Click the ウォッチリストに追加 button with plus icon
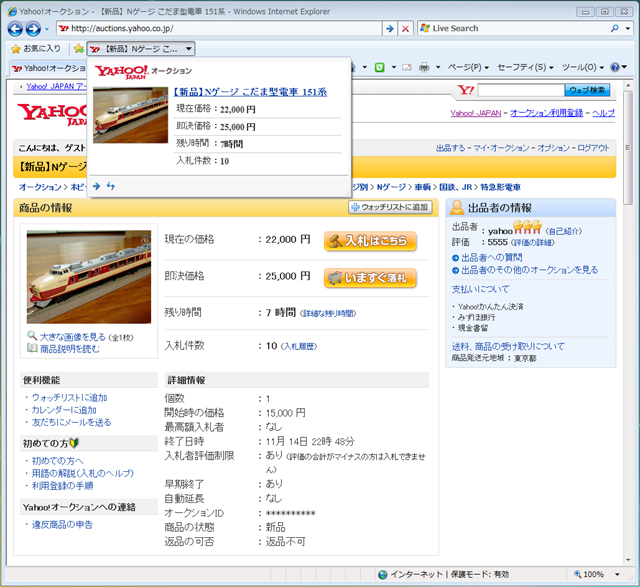Image resolution: width=640 pixels, height=587 pixels. click(x=390, y=207)
